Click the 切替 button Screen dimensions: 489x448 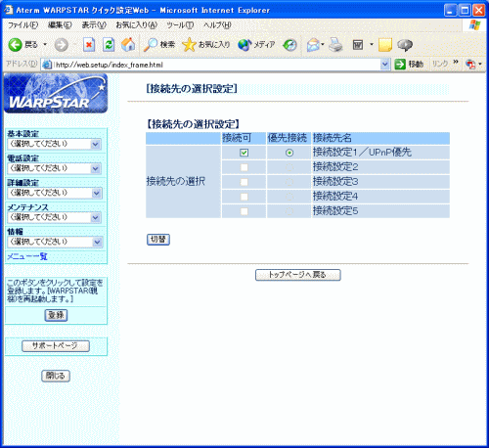coord(158,240)
